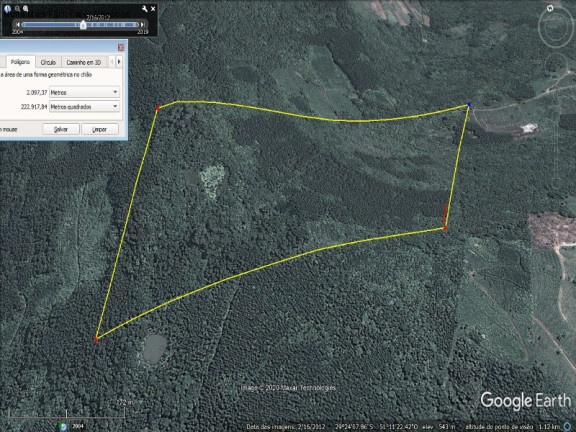Switch to the Círculo tab
The width and height of the screenshot is (576, 432).
(x=48, y=62)
